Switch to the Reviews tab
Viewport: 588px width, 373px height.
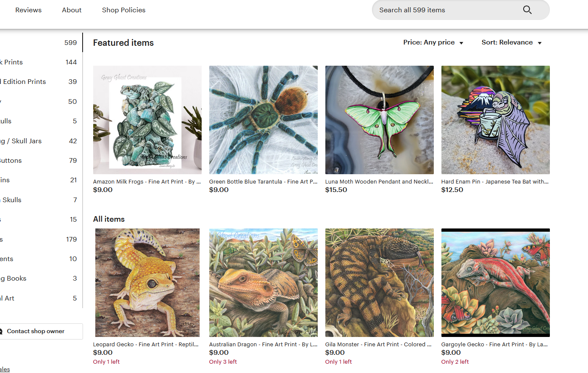pyautogui.click(x=28, y=10)
